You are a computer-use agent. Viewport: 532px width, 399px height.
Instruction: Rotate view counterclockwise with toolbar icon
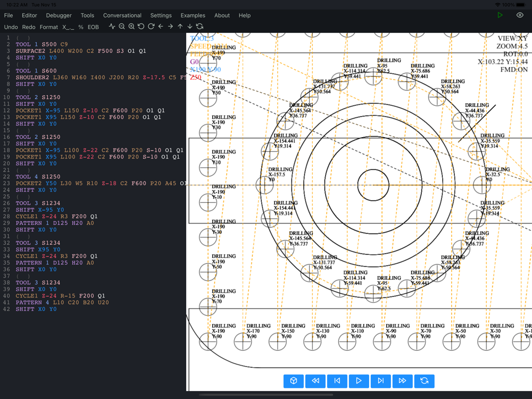point(141,27)
